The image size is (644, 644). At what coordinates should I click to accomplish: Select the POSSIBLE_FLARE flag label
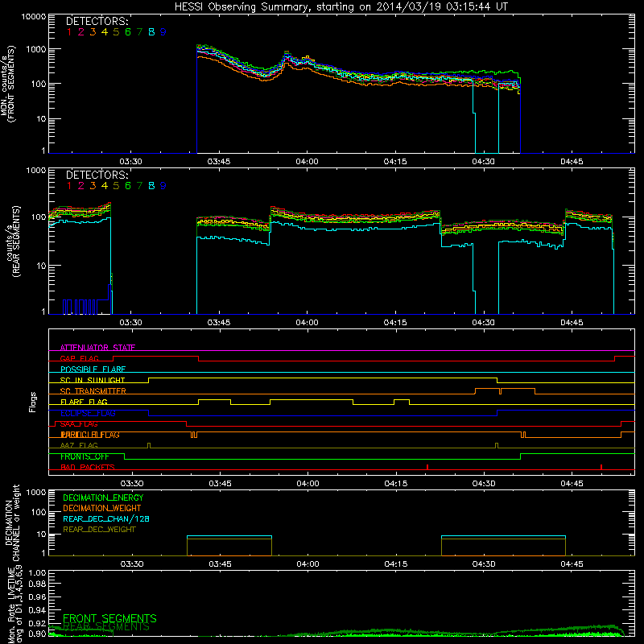click(x=93, y=369)
